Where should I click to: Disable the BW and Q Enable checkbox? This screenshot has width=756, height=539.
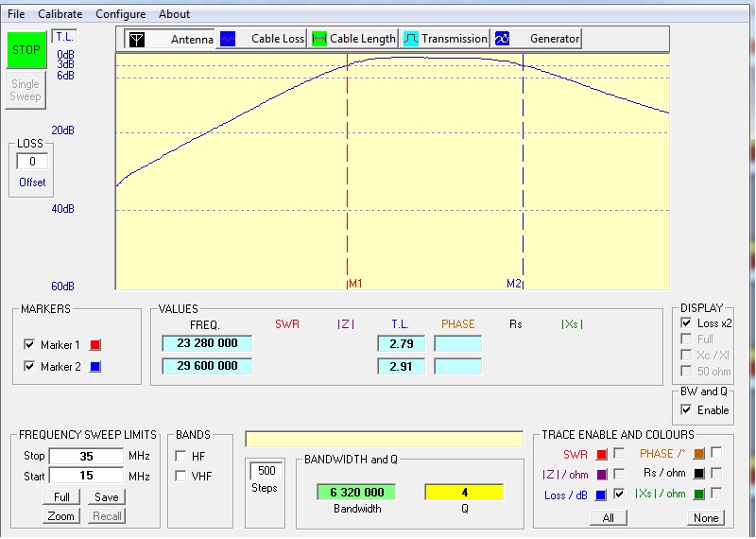686,409
